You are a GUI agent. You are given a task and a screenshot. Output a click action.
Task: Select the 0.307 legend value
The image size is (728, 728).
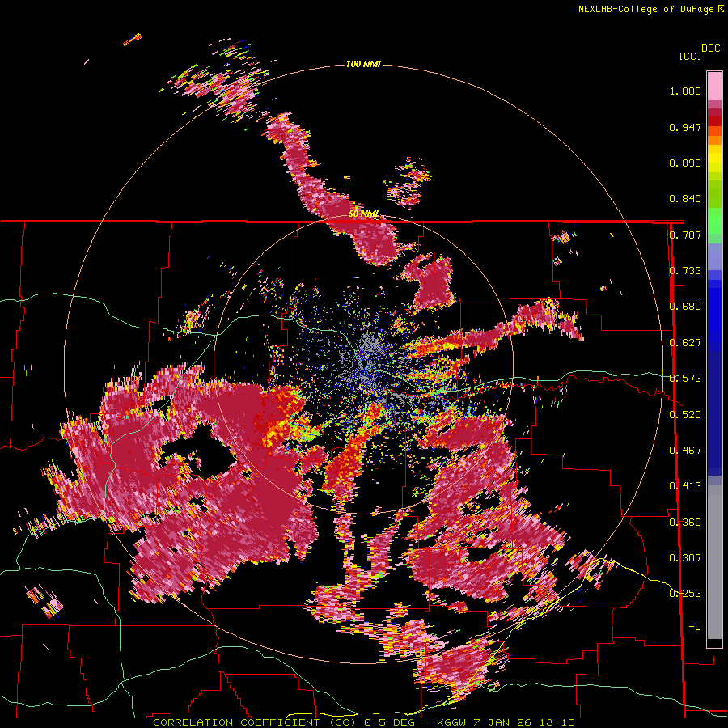coord(685,558)
